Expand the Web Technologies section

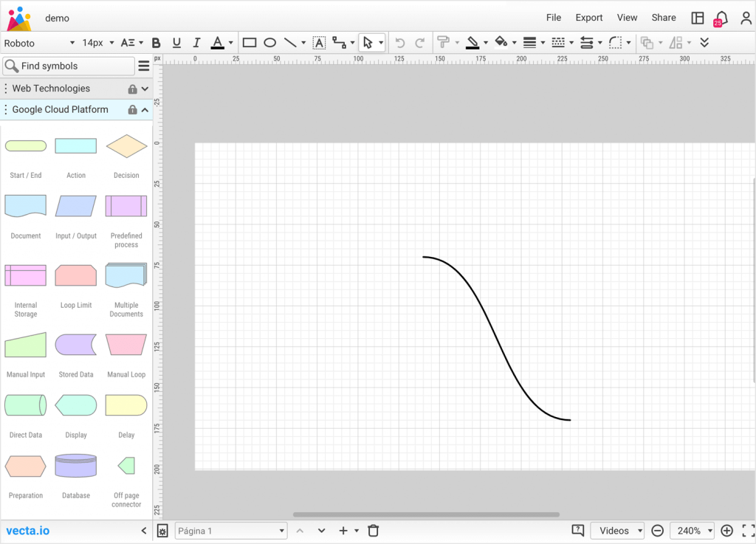[145, 88]
